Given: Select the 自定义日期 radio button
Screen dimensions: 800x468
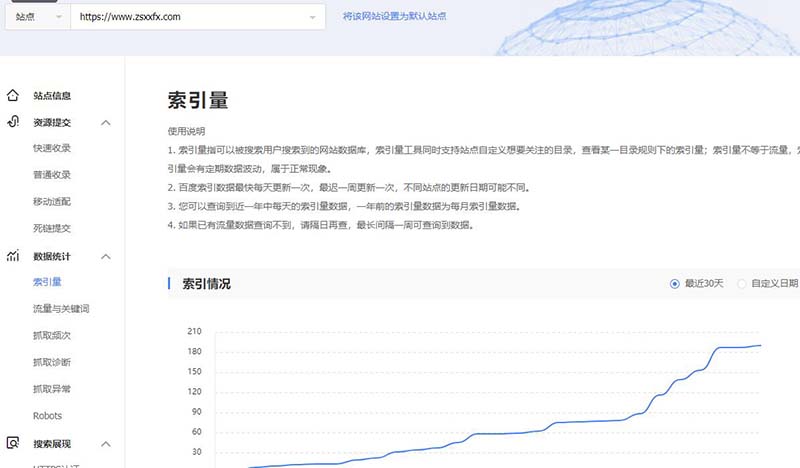Looking at the screenshot, I should [x=742, y=284].
